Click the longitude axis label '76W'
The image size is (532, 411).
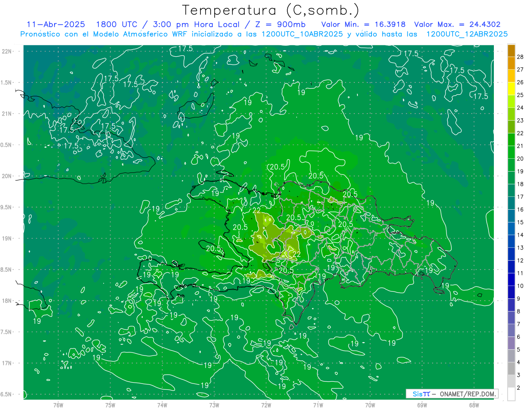coord(58,405)
